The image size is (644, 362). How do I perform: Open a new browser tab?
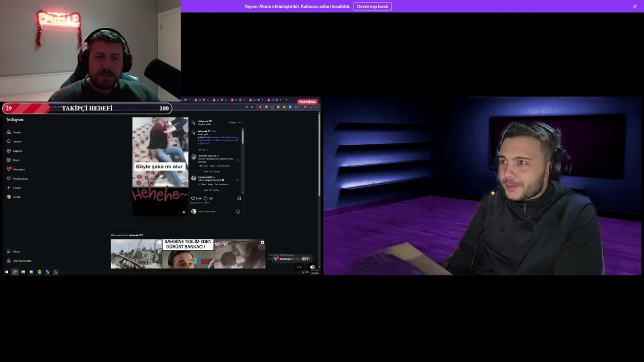(x=287, y=100)
